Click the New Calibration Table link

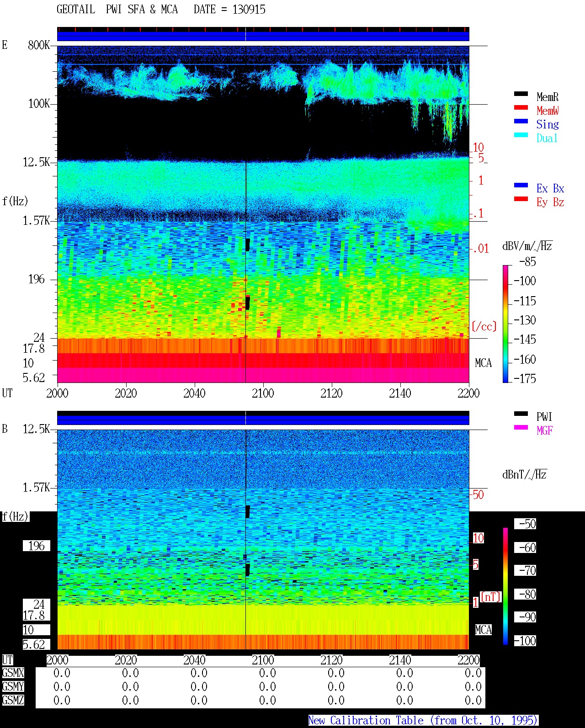point(423,721)
